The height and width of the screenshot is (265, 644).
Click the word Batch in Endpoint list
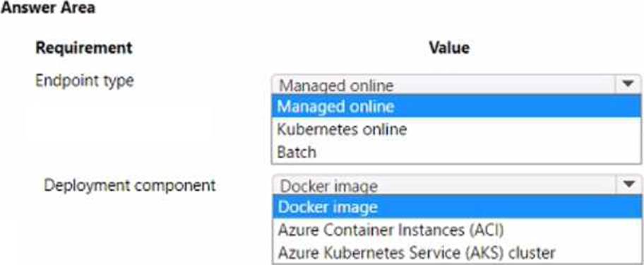click(297, 152)
